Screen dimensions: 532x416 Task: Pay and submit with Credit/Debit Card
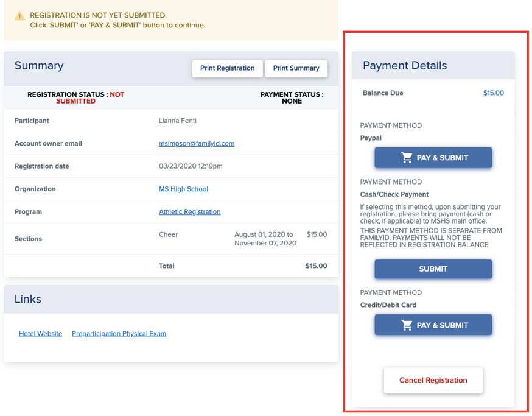(433, 325)
